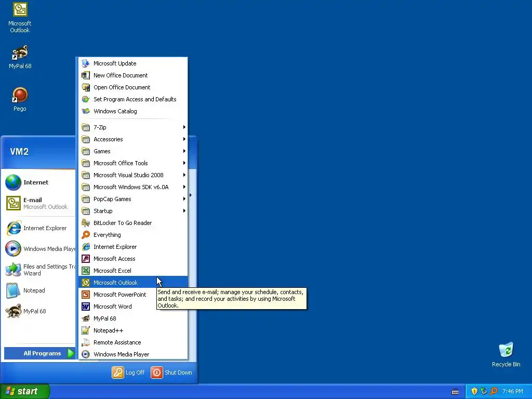Expand Microsoft Office Tools submenu arrow

(x=184, y=163)
